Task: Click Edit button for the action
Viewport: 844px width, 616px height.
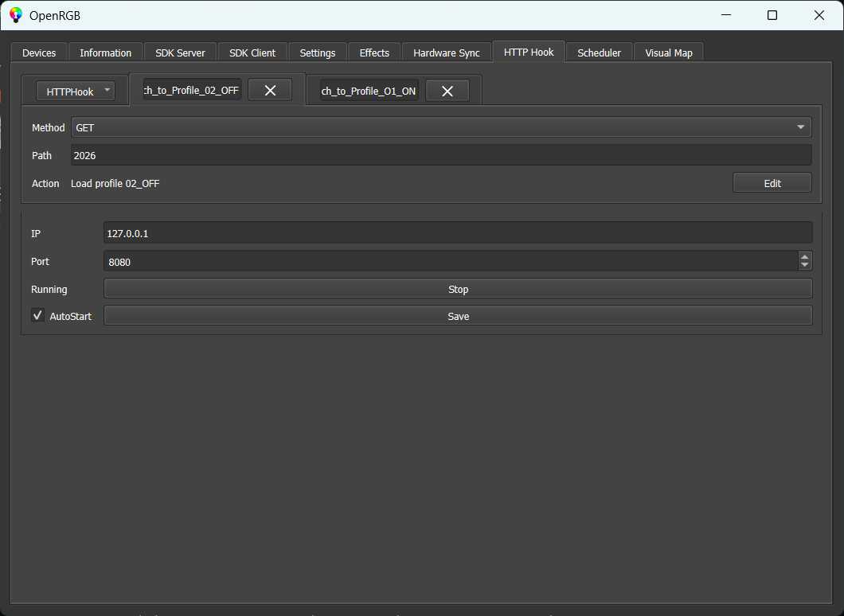Action: pyautogui.click(x=772, y=183)
